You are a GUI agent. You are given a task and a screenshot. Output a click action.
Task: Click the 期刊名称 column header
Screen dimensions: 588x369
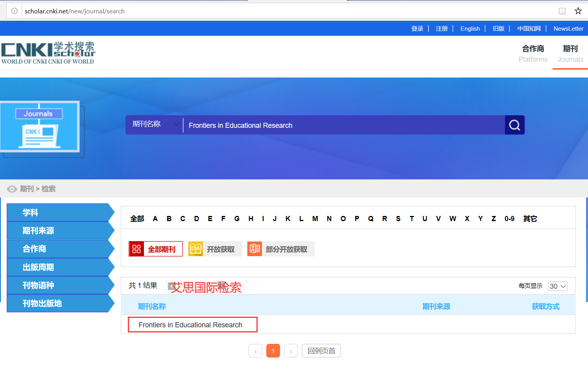coord(152,306)
